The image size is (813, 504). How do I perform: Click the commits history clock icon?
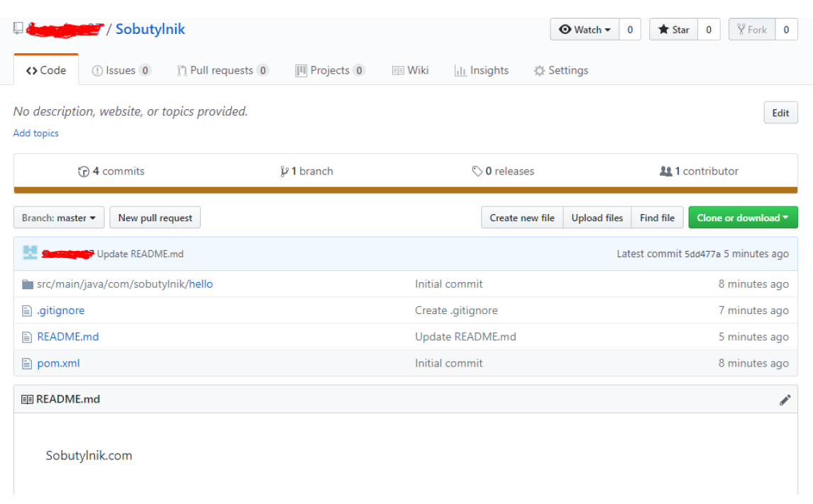84,172
